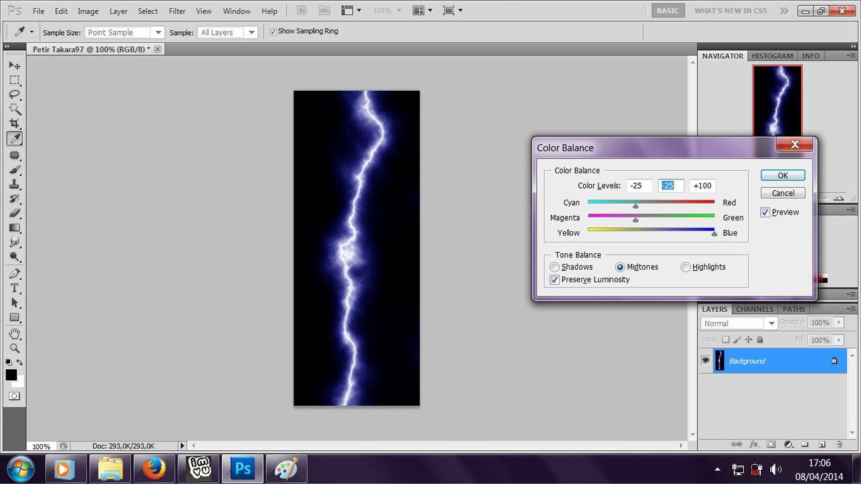Switch to the Paths tab
Viewport: 861px width, 504px height.
point(794,309)
